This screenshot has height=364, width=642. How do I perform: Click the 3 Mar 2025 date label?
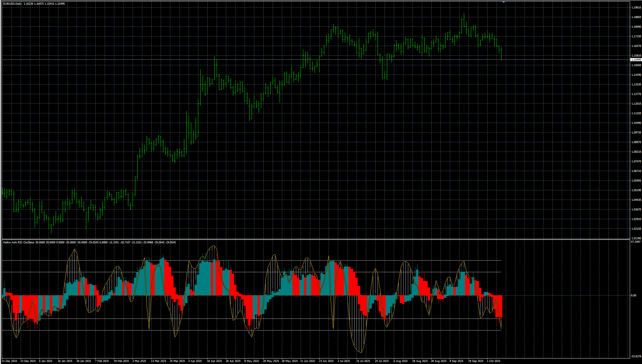[x=139, y=361]
